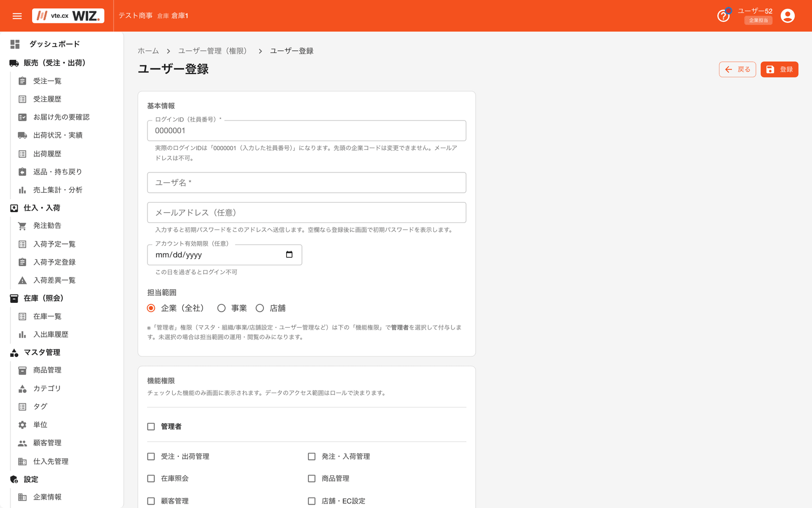Click the help question mark icon

723,16
